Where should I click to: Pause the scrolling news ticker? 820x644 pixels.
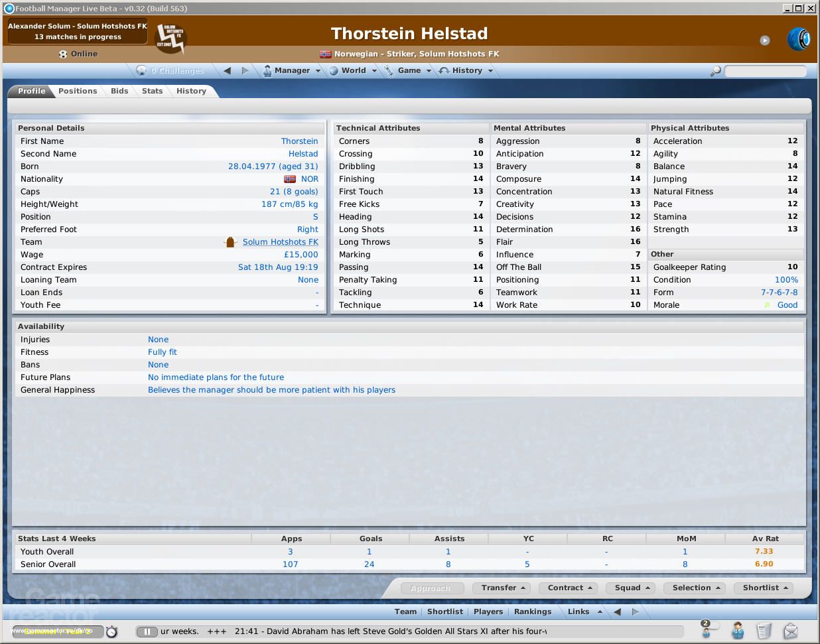[147, 632]
